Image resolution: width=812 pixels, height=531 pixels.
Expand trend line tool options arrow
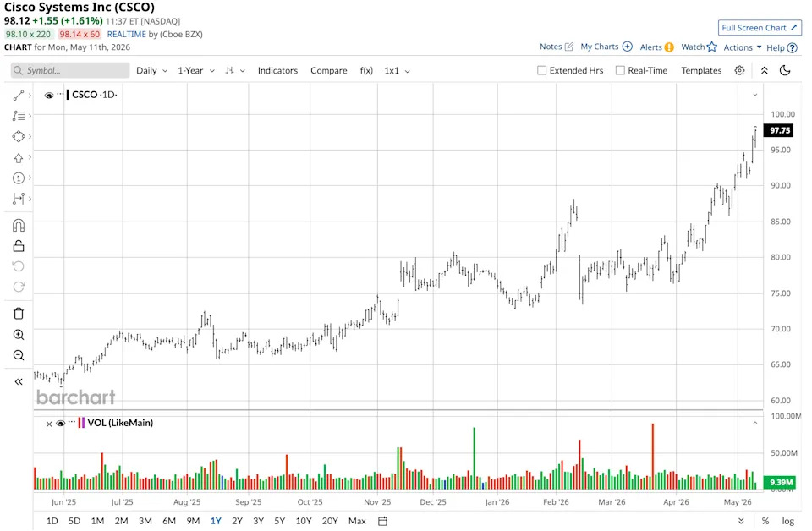(x=30, y=96)
